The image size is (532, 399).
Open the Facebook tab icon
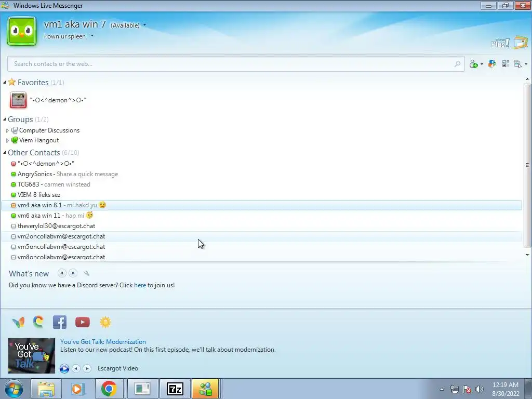coord(60,322)
